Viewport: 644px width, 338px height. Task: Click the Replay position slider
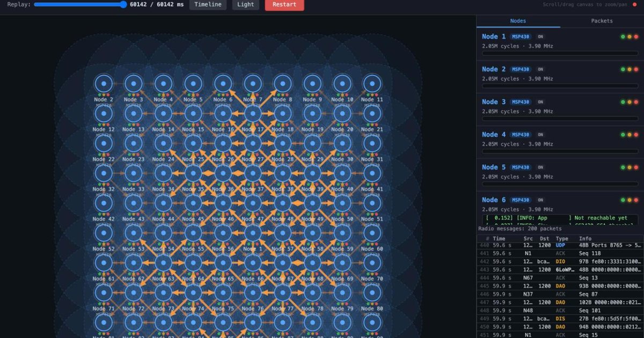79,4
